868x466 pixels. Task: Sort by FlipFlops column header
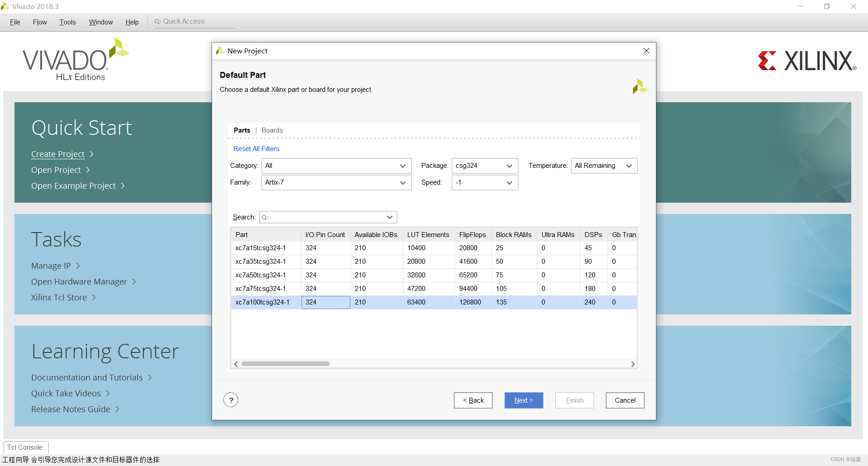pyautogui.click(x=473, y=235)
